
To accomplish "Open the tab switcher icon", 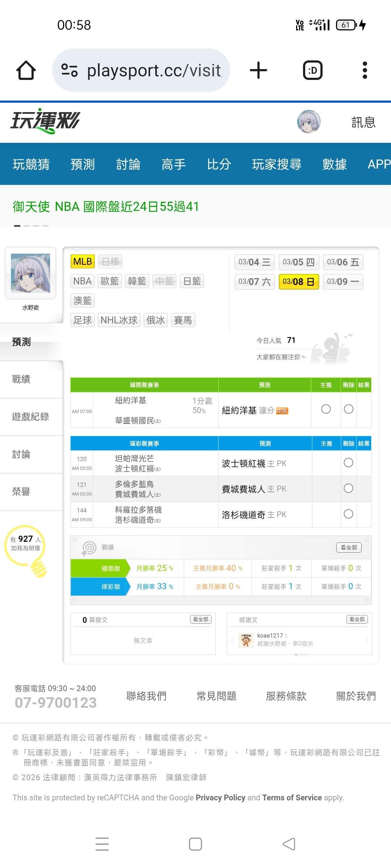I will point(312,70).
